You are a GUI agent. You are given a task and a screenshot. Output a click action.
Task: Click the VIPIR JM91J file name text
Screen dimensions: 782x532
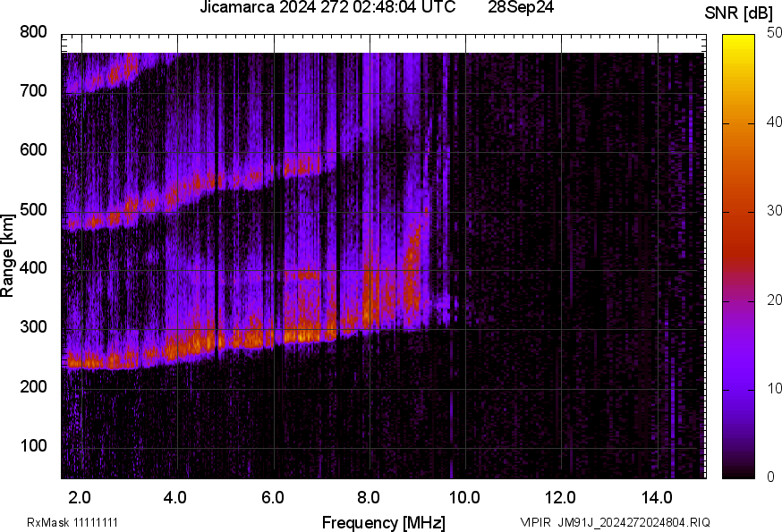pos(615,522)
